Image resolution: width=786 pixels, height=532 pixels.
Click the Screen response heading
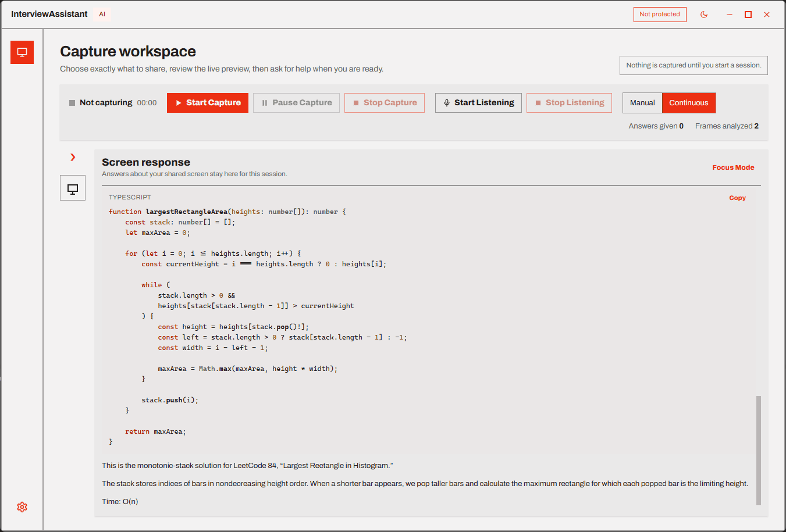tap(146, 162)
